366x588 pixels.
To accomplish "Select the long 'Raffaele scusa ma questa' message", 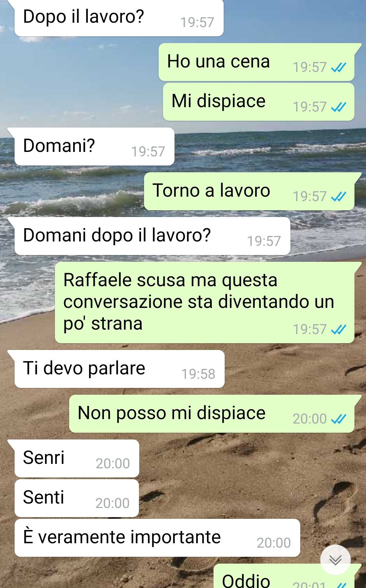I will tap(205, 302).
